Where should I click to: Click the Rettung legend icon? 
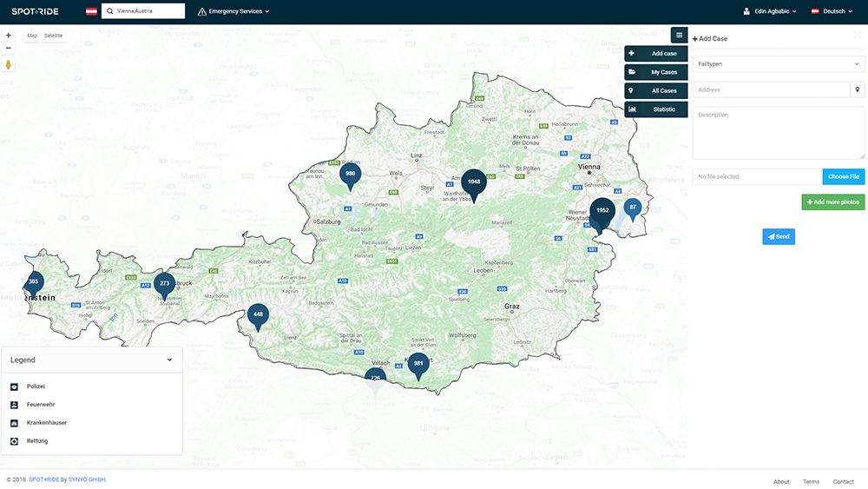point(15,441)
